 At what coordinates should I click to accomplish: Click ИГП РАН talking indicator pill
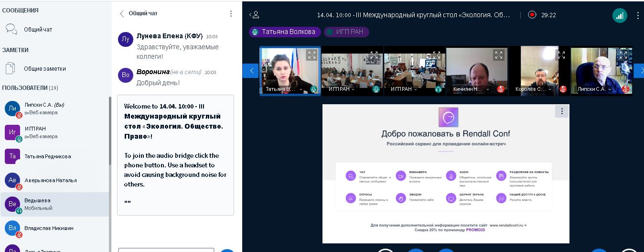346,32
